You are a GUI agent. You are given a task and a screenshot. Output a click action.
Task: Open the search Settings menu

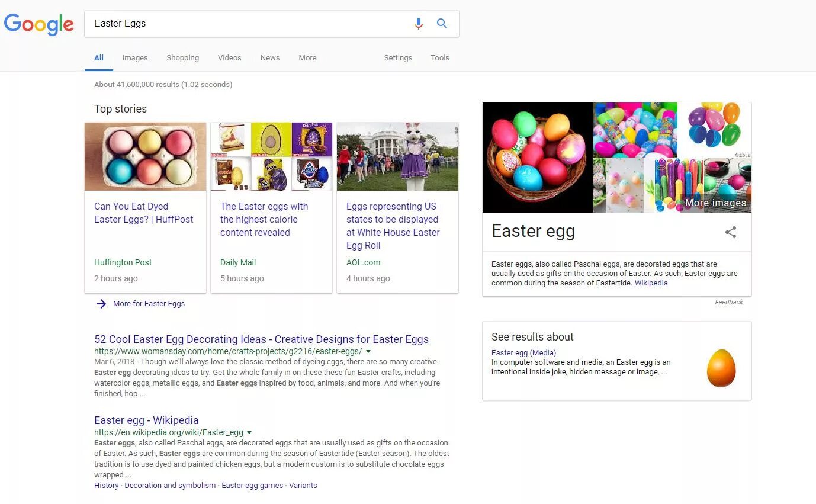(398, 58)
